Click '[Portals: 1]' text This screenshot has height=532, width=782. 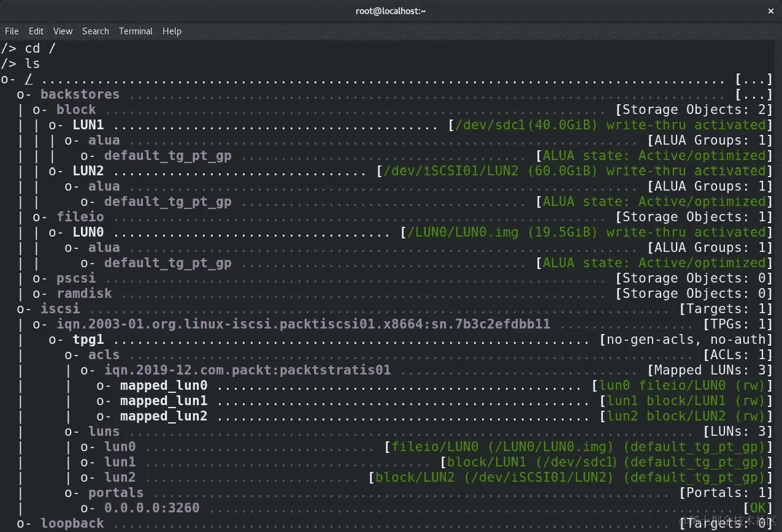pyautogui.click(x=725, y=493)
